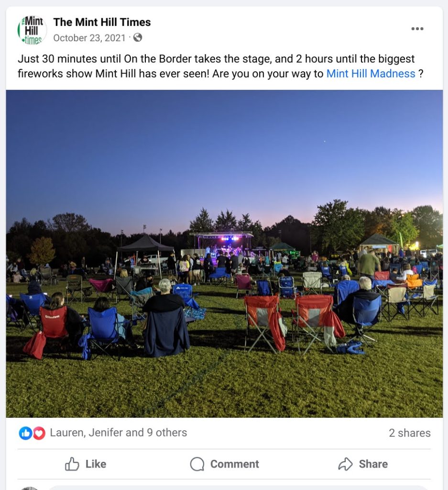Open the Mint Hill Madness link

pyautogui.click(x=371, y=74)
